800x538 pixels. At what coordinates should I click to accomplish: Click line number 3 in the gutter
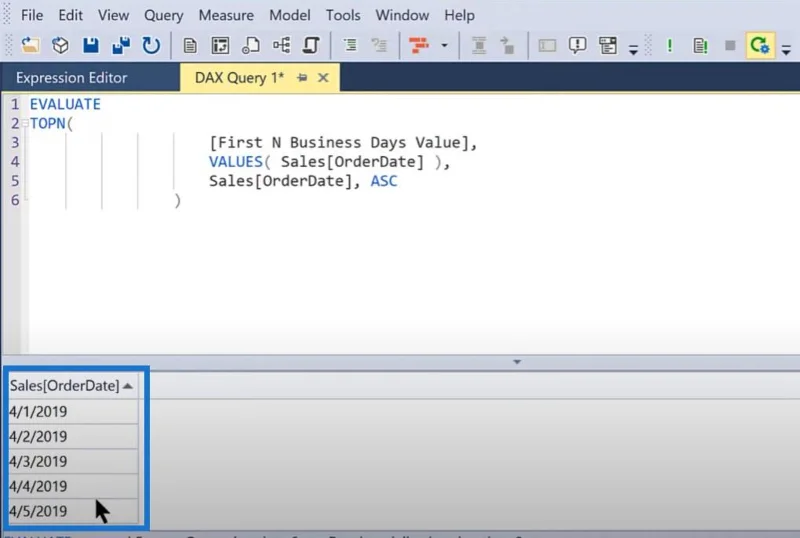pos(15,142)
